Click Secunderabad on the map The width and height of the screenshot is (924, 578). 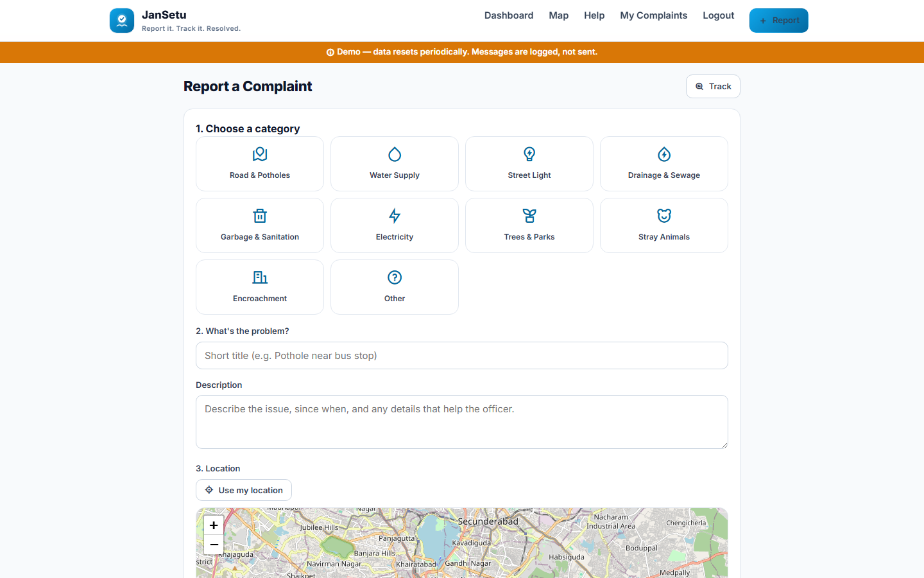tap(488, 521)
